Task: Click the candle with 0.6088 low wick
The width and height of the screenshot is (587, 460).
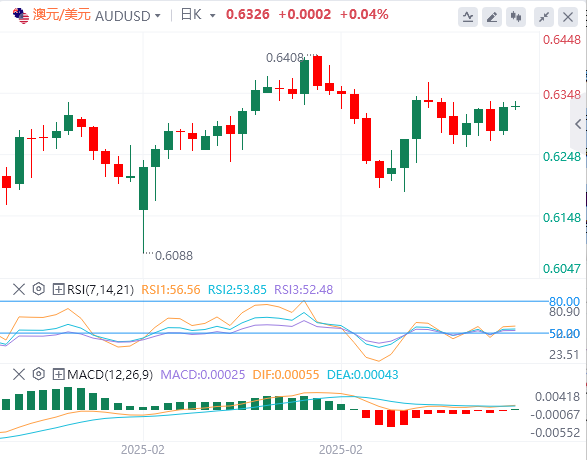Action: pyautogui.click(x=143, y=188)
